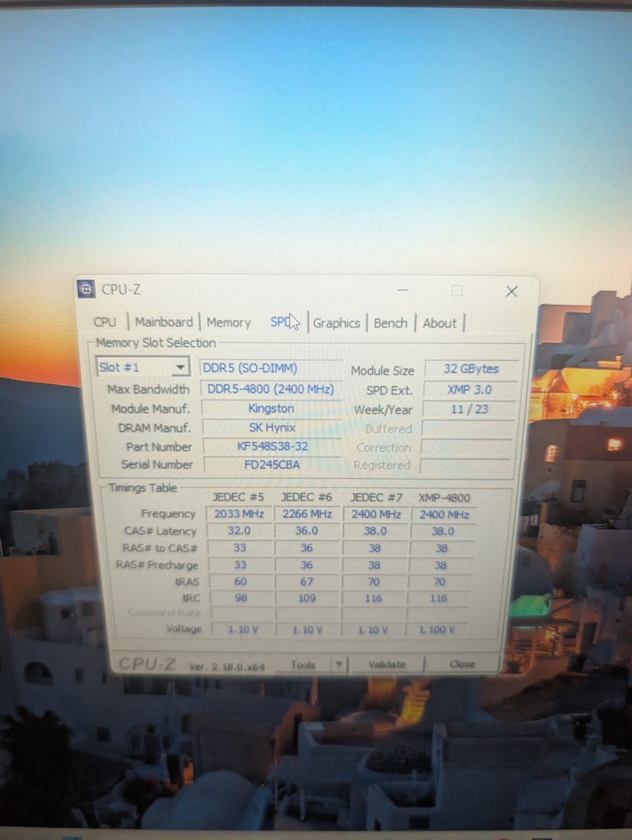This screenshot has width=632, height=840.
Task: Click the 2266 MHz frequency cell
Action: click(307, 514)
